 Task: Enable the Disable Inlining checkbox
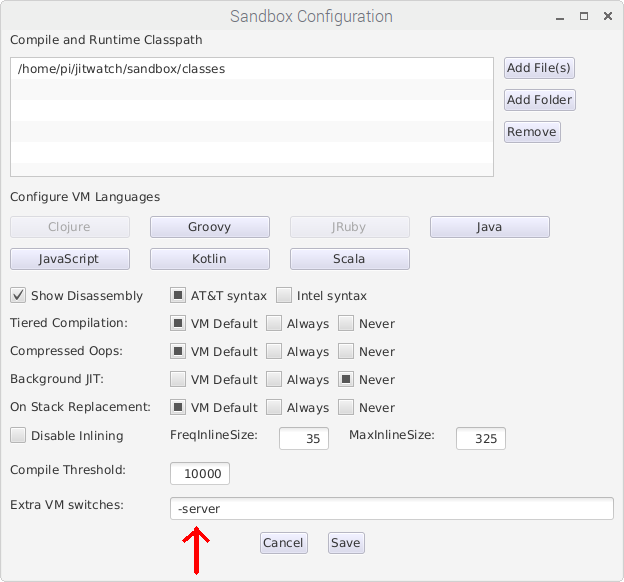(x=18, y=435)
